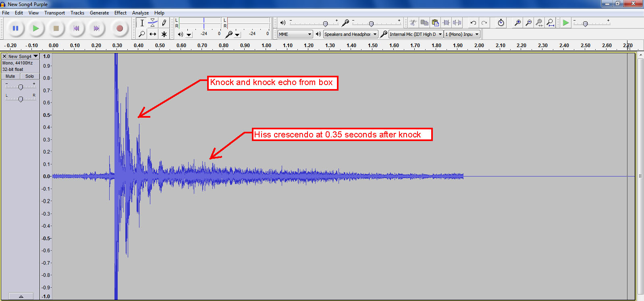Collapse the track with bottom arrow button
644x301 pixels.
[x=21, y=296]
